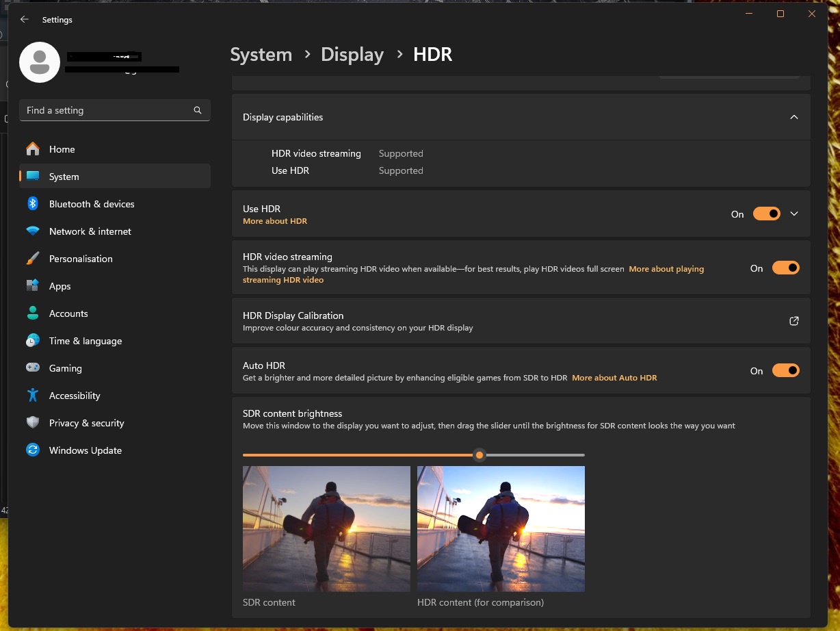Image resolution: width=840 pixels, height=631 pixels.
Task: Collapse the Display capabilities section
Action: 793,117
